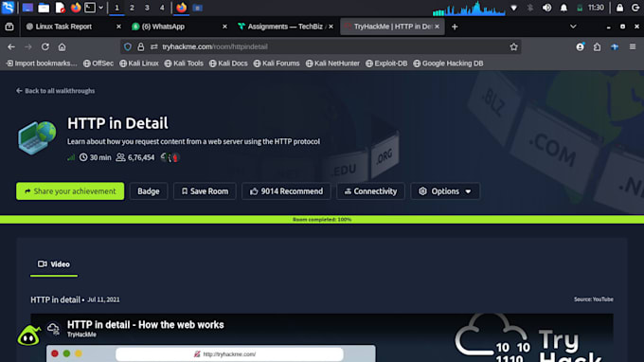The height and width of the screenshot is (362, 644).
Task: Click Share your achievement button
Action: 70,191
